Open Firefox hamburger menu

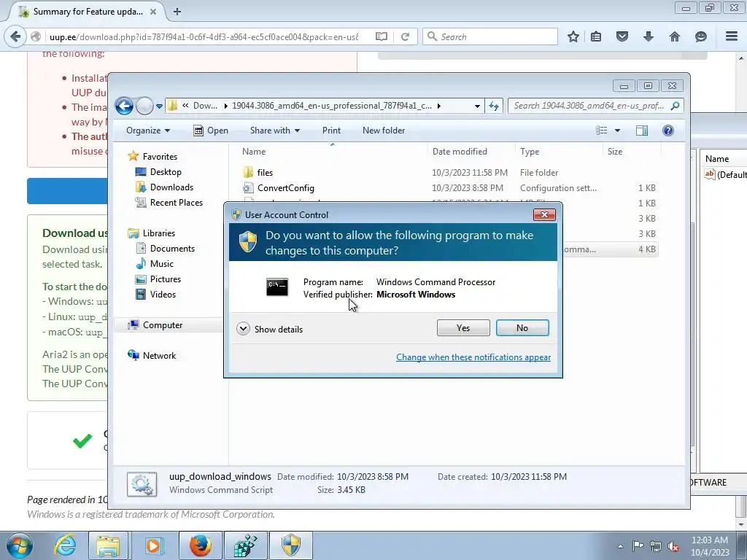point(732,36)
